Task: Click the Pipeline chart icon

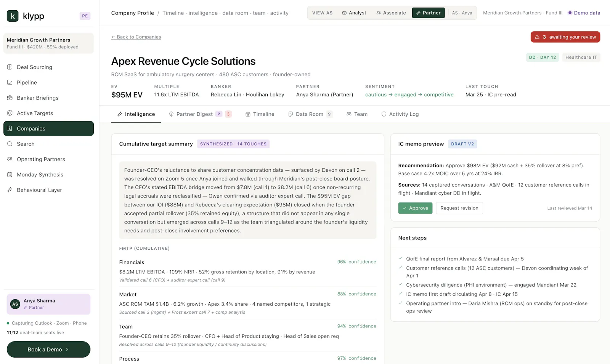Action: [x=10, y=82]
